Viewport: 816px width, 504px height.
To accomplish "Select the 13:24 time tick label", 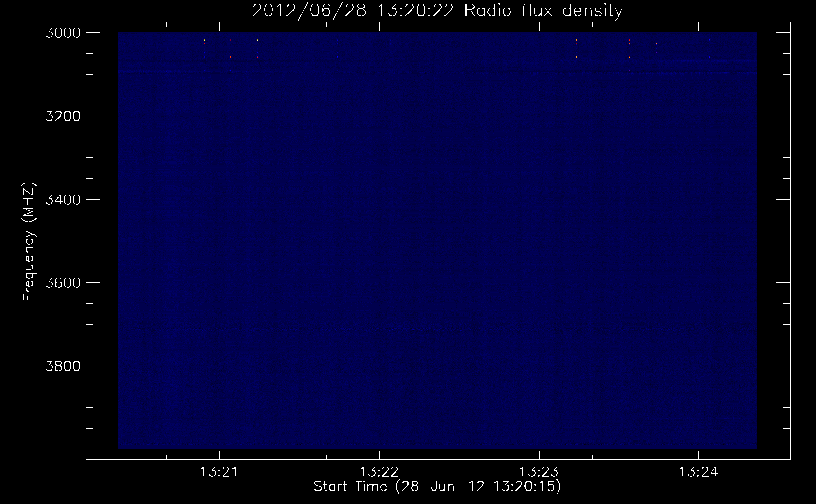I will 698,472.
